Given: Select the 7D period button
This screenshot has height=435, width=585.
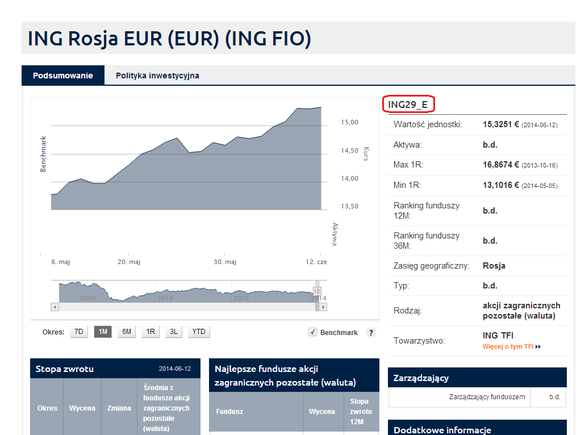Looking at the screenshot, I should coord(79,332).
